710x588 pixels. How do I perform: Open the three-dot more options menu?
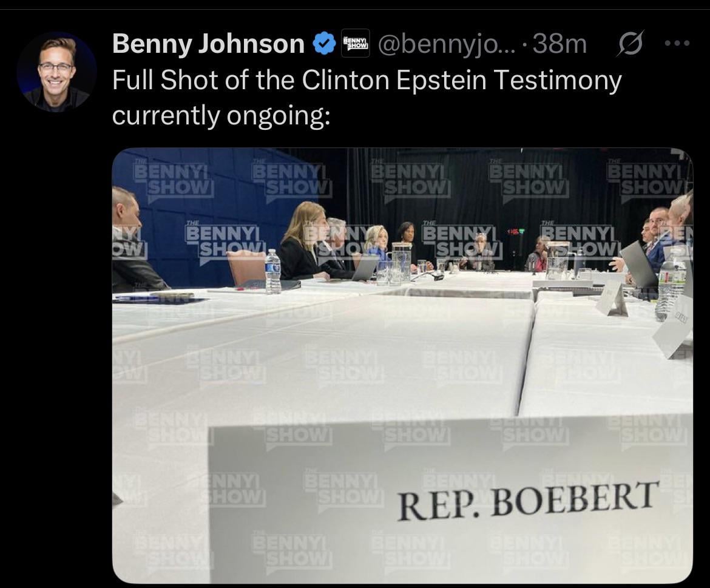point(677,44)
